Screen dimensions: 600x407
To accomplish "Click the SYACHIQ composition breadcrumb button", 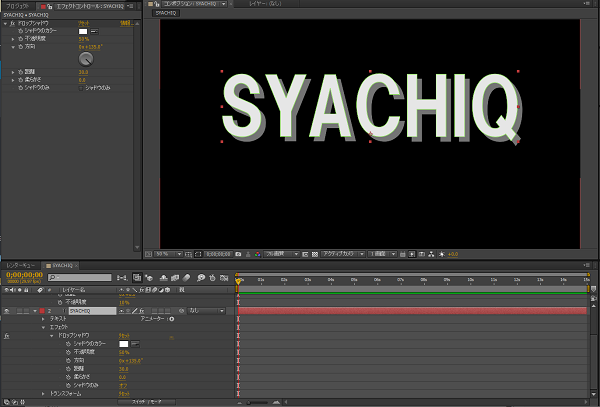I will pyautogui.click(x=165, y=14).
